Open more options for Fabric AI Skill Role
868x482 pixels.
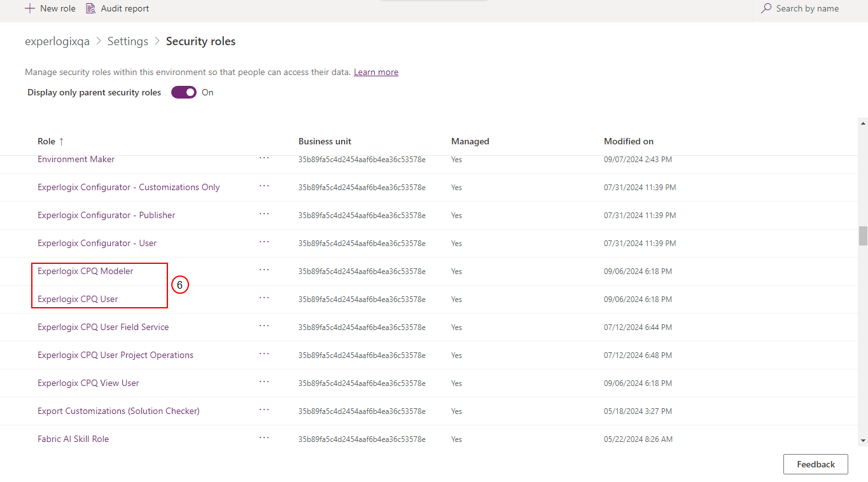[264, 437]
